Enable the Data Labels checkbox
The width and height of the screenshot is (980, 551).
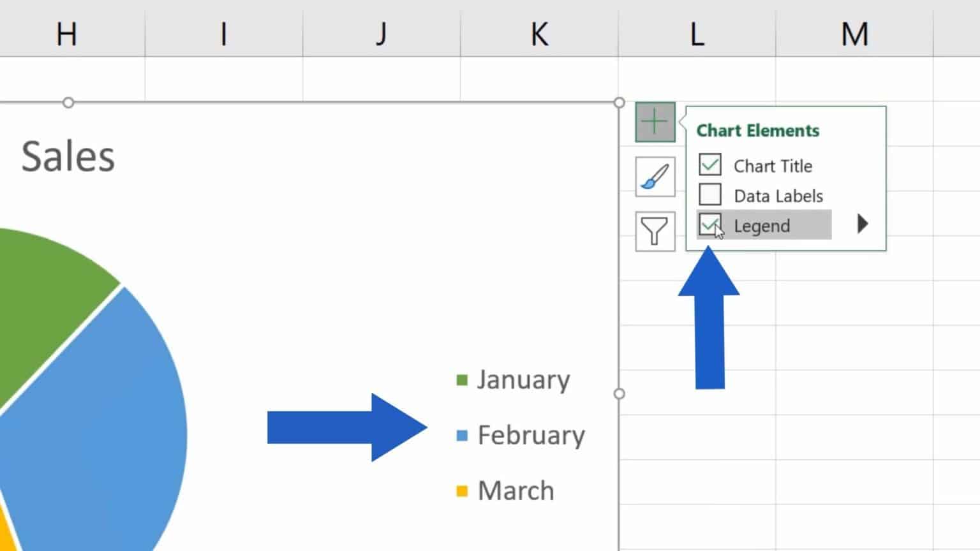(x=710, y=195)
